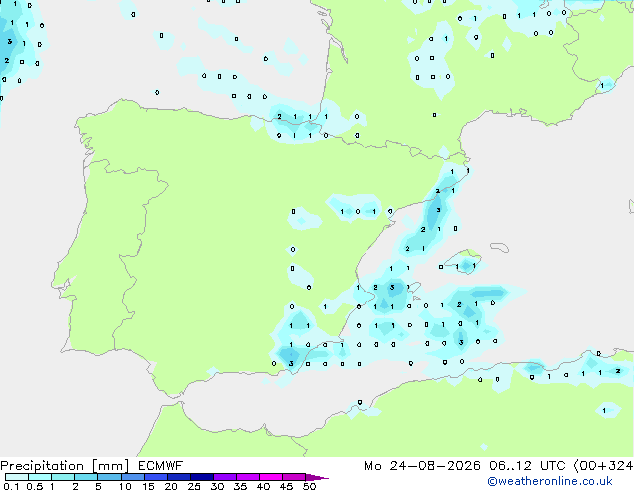Click the 'Mo 24-08-2026' forecast date text
This screenshot has height=490, width=634.
tap(422, 466)
